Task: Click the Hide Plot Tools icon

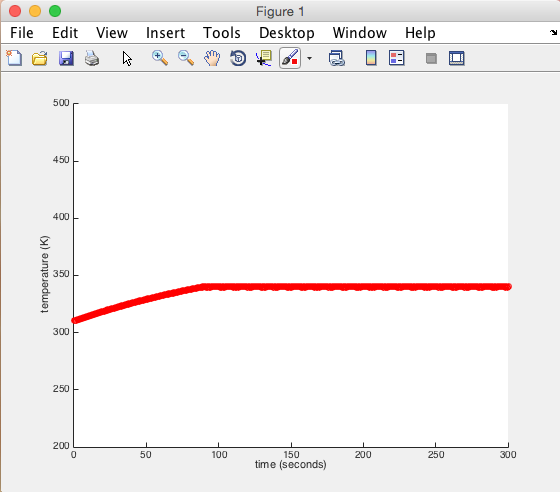Action: point(431,58)
